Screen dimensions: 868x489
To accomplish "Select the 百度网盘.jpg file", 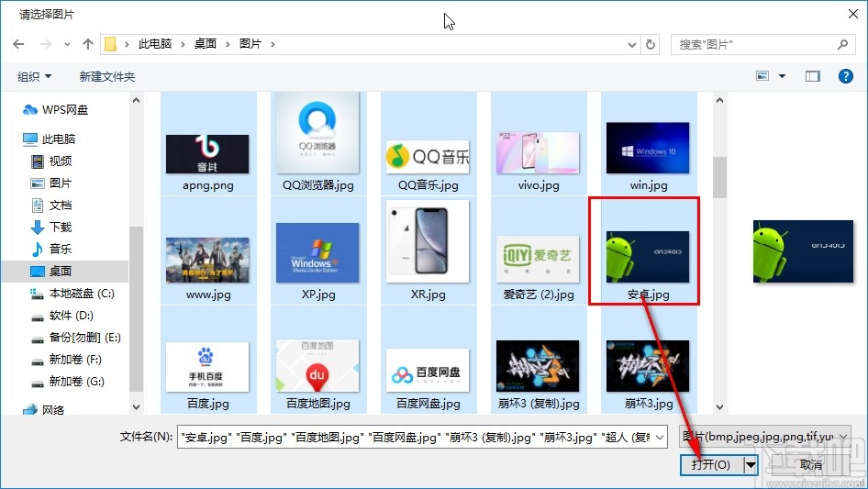I will pos(428,360).
